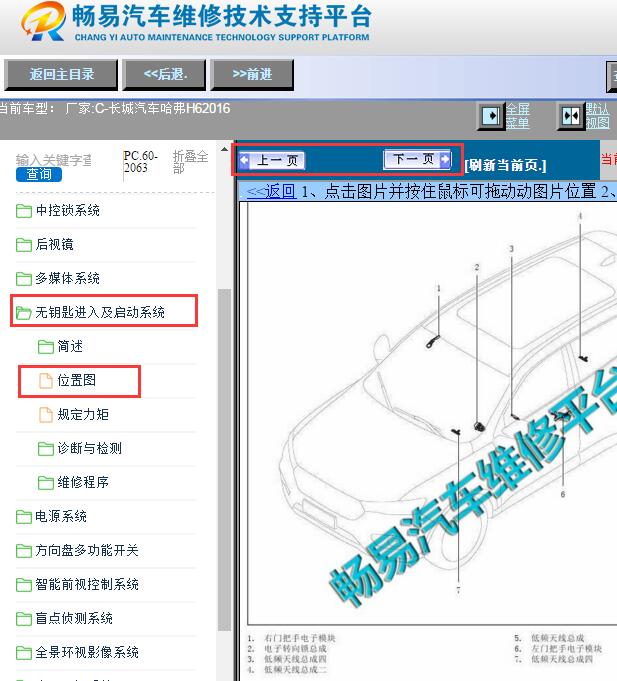Click the 返回主目录 button
617x681 pixels.
(x=61, y=75)
